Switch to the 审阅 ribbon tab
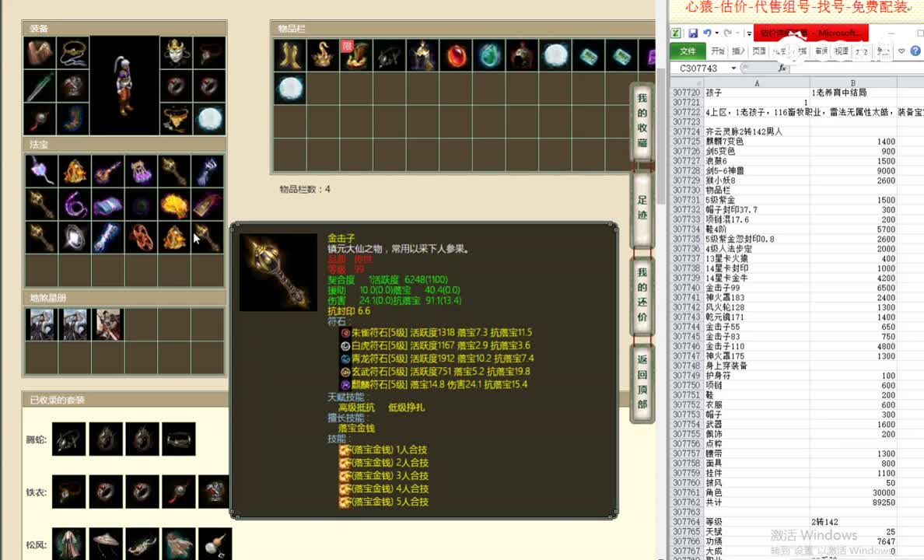The image size is (924, 560). click(821, 51)
